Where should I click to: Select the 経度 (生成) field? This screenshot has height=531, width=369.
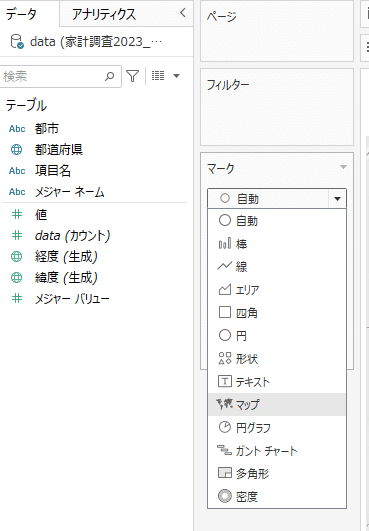(x=66, y=256)
